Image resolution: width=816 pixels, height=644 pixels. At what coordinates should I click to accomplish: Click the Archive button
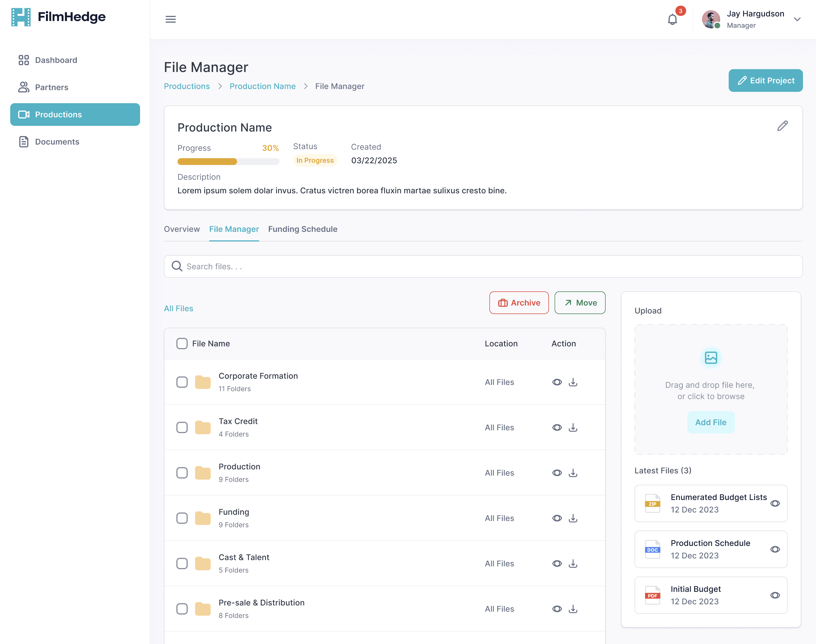(x=519, y=303)
